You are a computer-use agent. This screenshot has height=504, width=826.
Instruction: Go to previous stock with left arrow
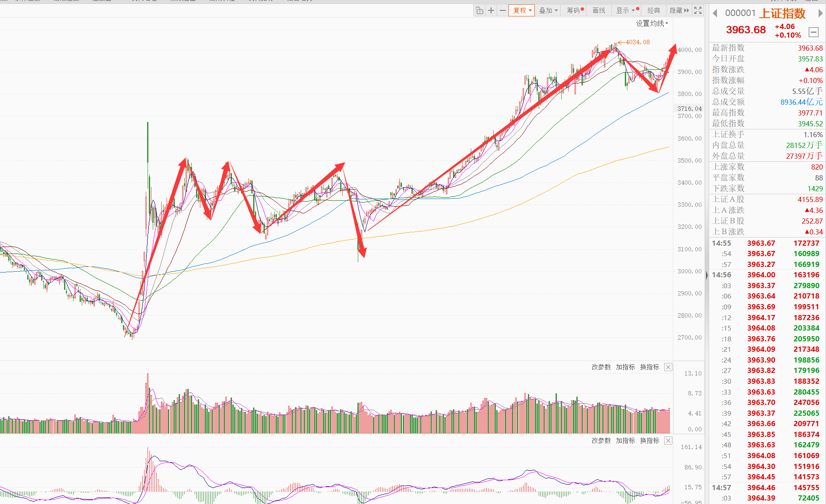(715, 13)
